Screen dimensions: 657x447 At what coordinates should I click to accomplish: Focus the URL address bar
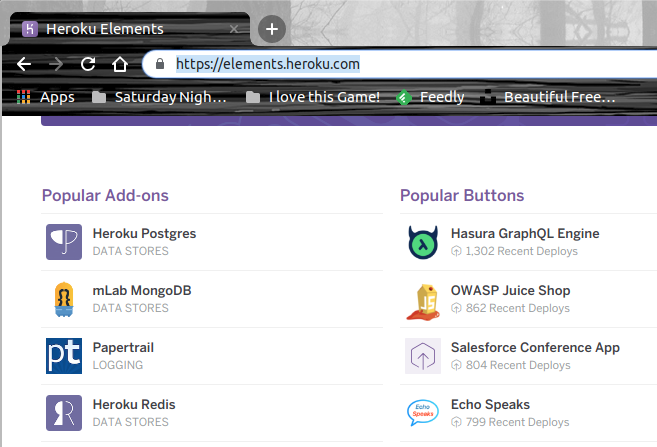click(400, 64)
